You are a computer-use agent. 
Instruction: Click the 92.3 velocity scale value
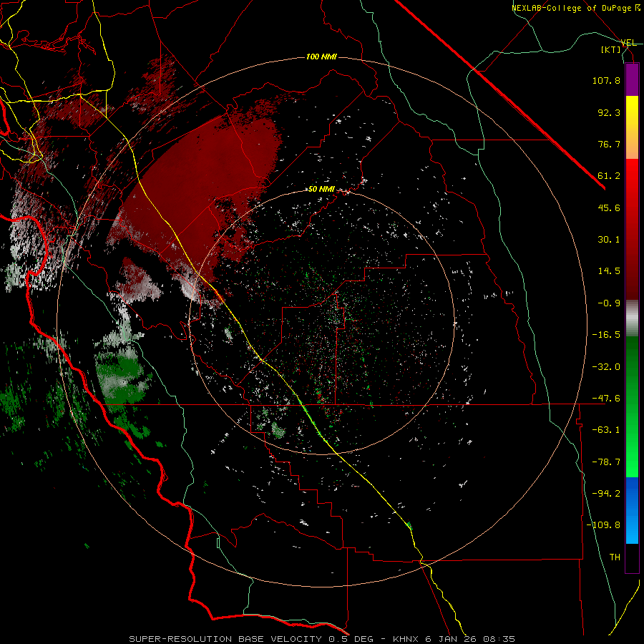point(609,112)
